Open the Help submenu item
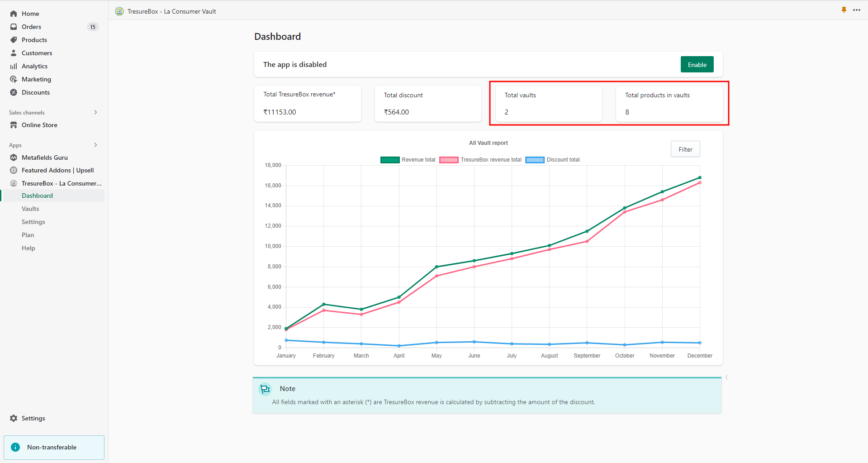868x463 pixels. [x=28, y=248]
